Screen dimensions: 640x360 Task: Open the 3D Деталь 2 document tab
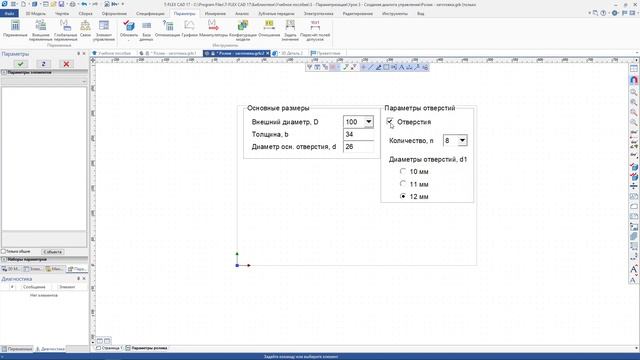tap(288, 53)
